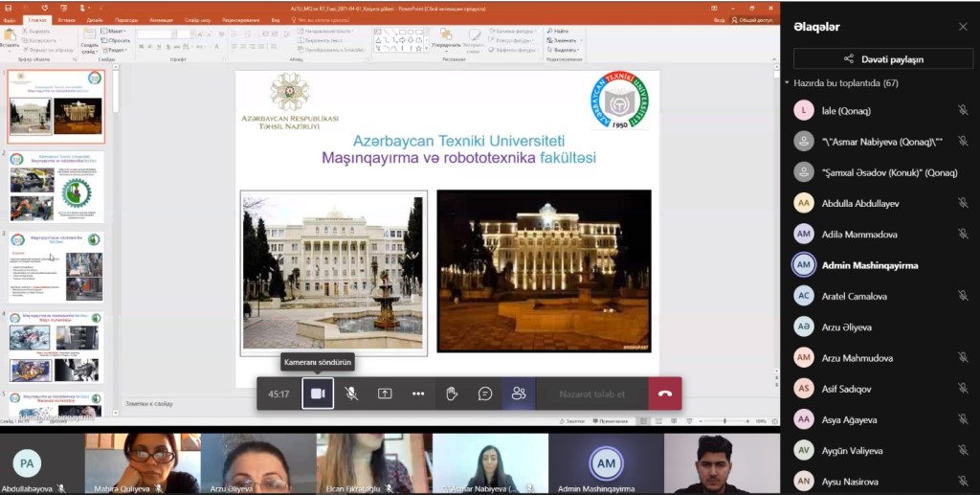980x495 pixels.
Task: Open the Заливка фигуры shape fill dropdown
Action: (513, 31)
